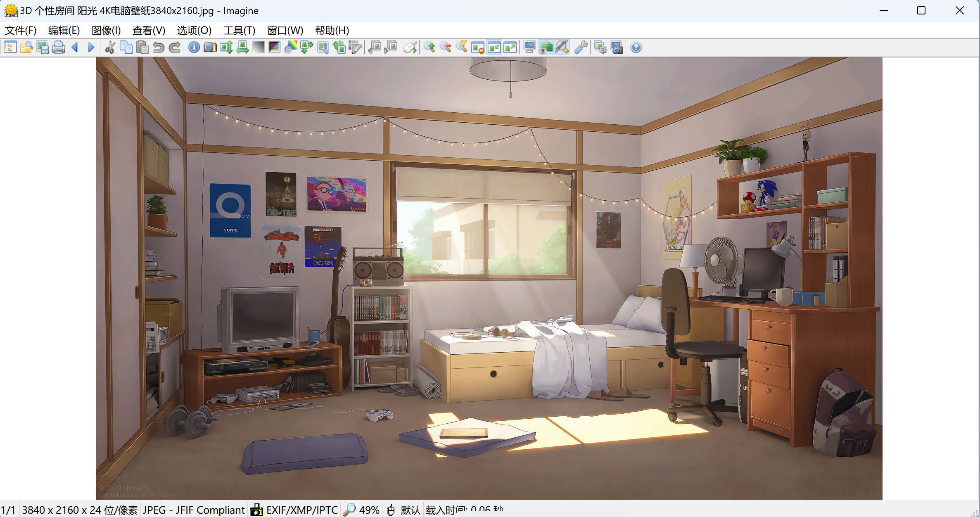Expand the 工具(T) menu
The width and height of the screenshot is (980, 517).
[239, 31]
